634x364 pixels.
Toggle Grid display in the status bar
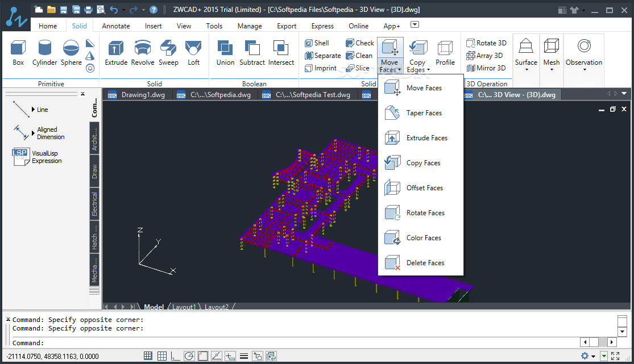click(x=161, y=356)
